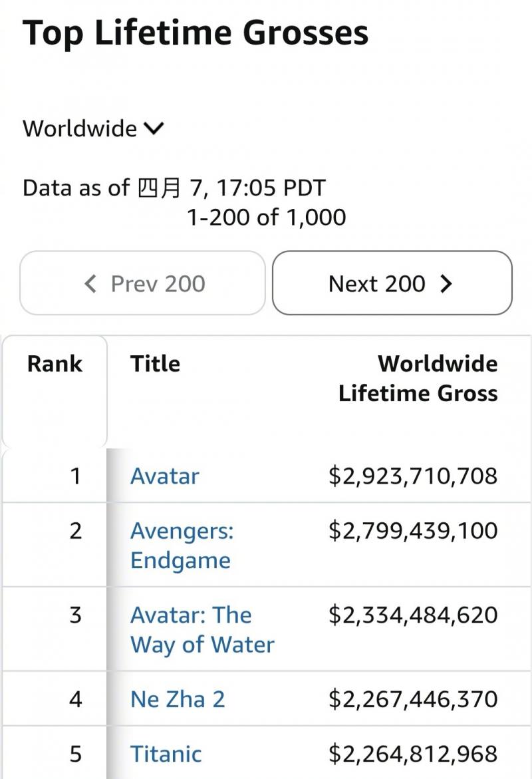532x779 pixels.
Task: Click the right chevron in Next 200
Action: tap(446, 284)
